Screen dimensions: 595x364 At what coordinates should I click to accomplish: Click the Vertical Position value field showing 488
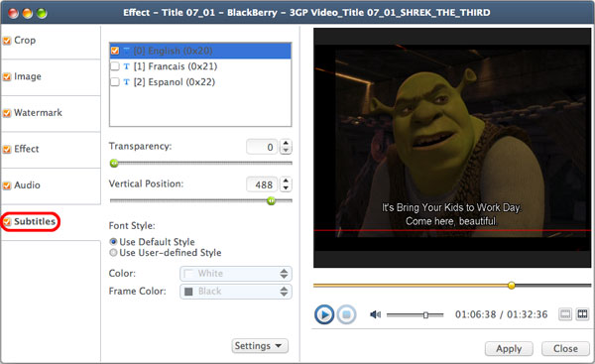[262, 184]
